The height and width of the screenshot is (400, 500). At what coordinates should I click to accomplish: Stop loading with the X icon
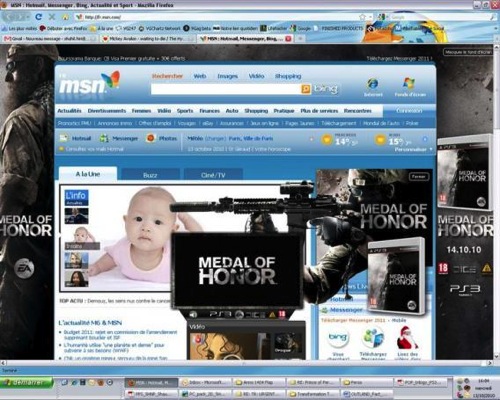tap(52, 17)
